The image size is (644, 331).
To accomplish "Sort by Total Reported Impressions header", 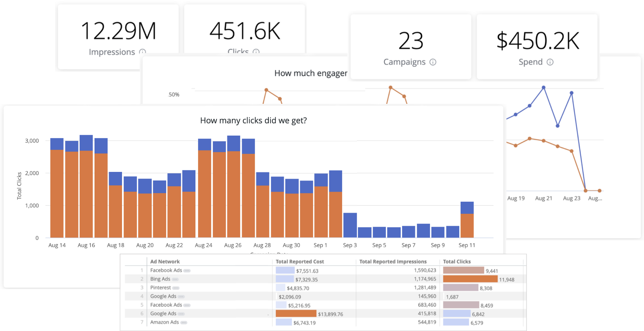I will (x=393, y=261).
